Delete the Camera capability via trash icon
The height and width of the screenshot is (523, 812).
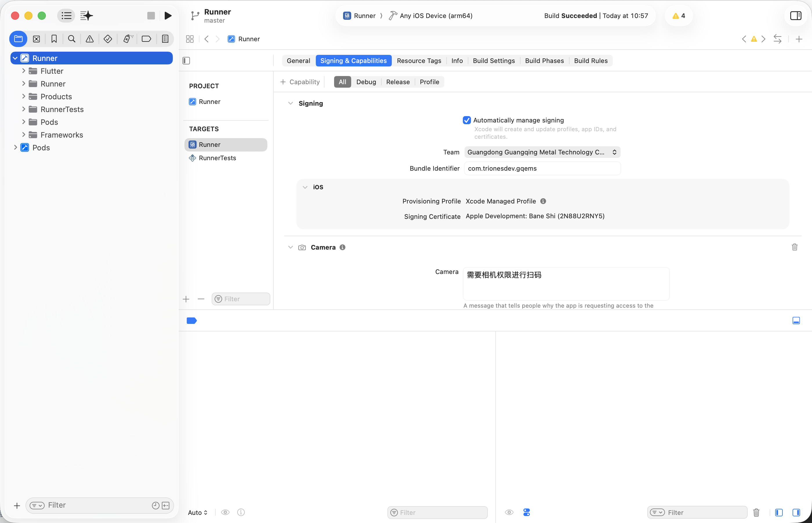click(794, 247)
